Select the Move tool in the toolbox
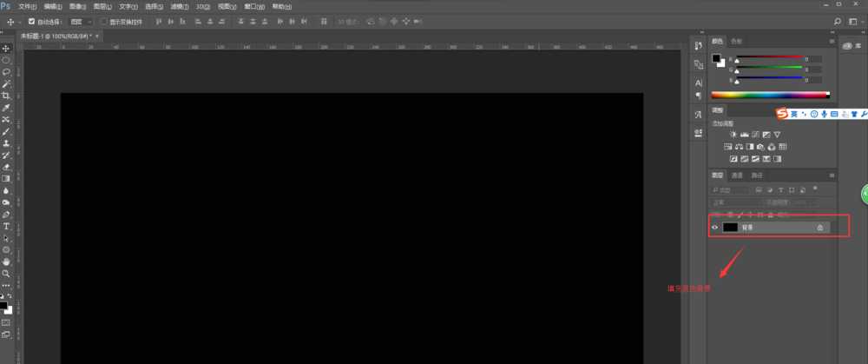 point(6,48)
